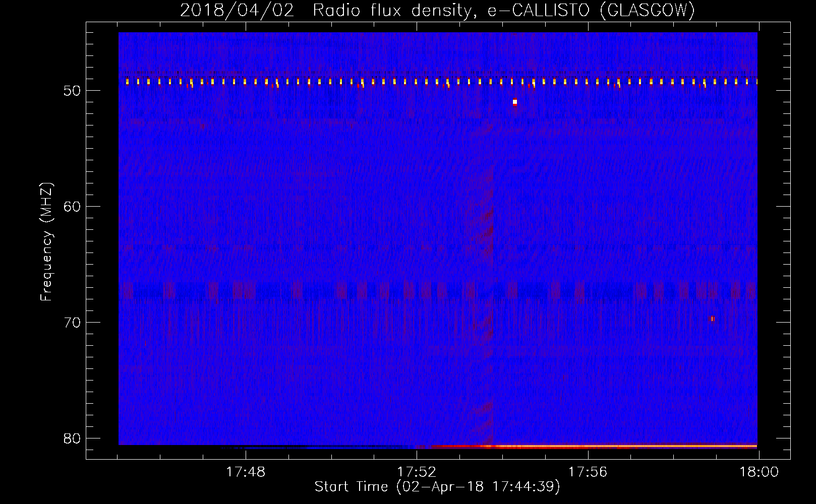
Task: Click the 70 frequency tick label
Action: pos(72,323)
